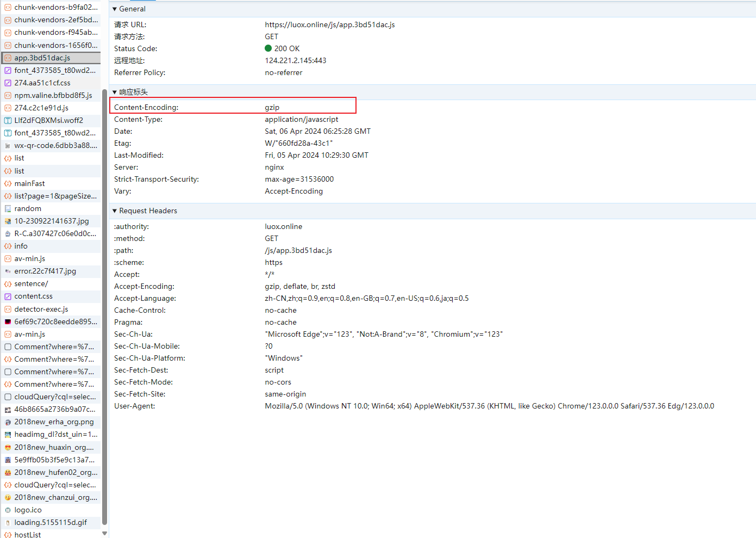Click the Etag value W/"660fd28a-43c1"
This screenshot has height=538, width=756.
[298, 143]
